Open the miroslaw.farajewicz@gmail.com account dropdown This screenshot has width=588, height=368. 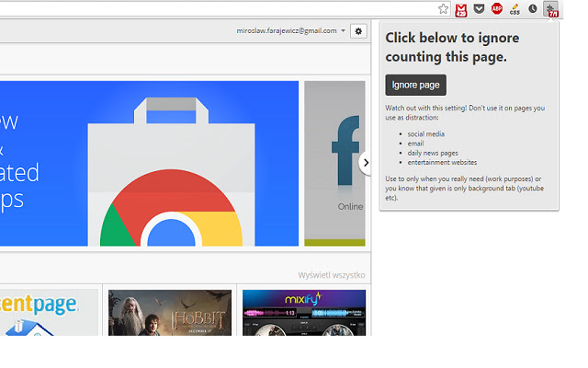click(x=290, y=30)
